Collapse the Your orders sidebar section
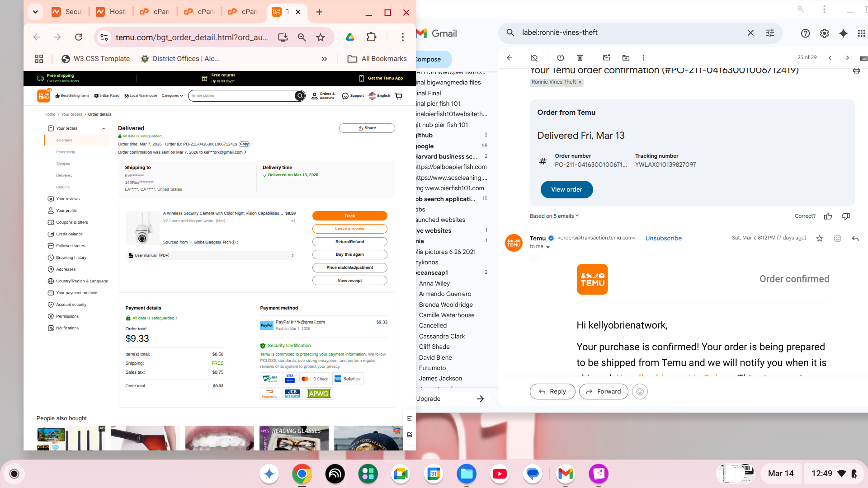 104,128
